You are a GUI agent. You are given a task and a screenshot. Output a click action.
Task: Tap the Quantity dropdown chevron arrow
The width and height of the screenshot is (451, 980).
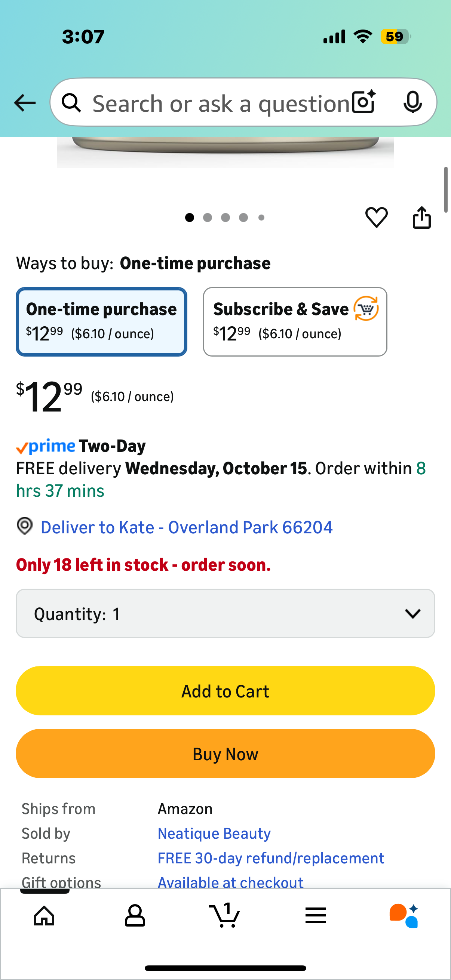[x=412, y=614]
